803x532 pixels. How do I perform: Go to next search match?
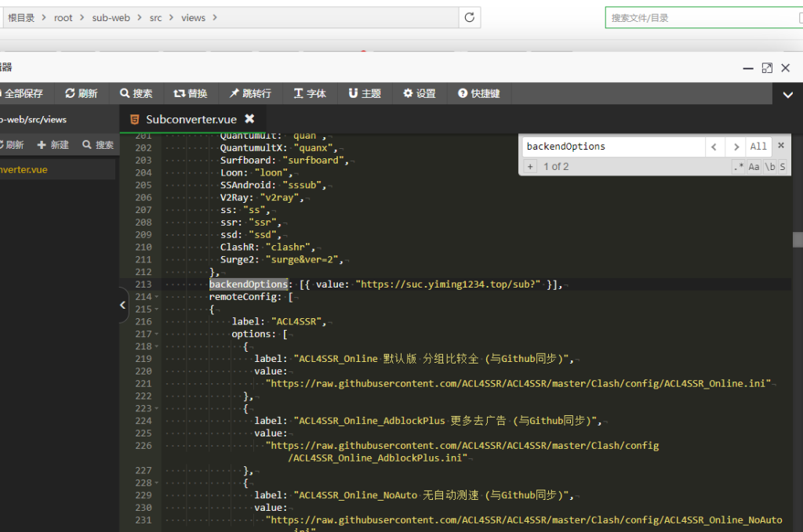735,147
